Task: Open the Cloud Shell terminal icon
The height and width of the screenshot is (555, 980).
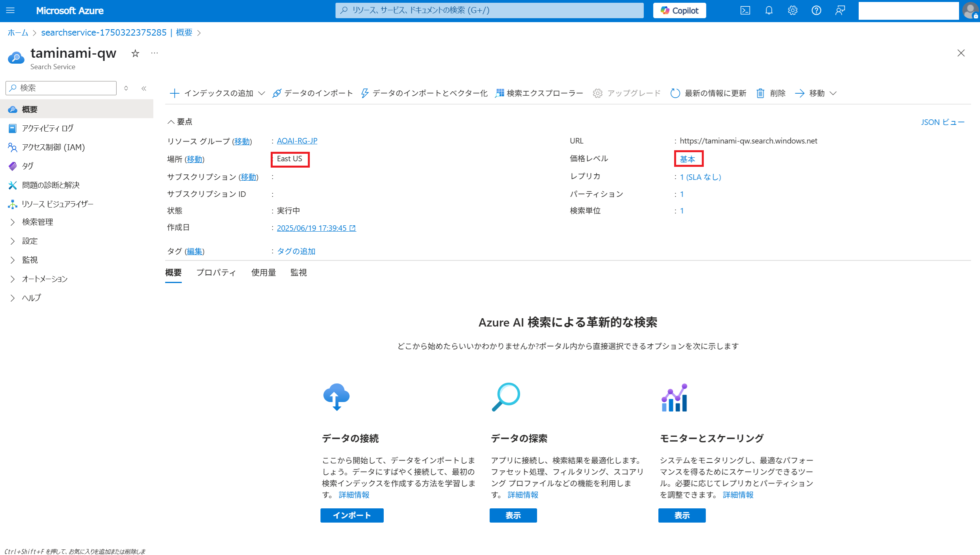Action: pyautogui.click(x=745, y=11)
